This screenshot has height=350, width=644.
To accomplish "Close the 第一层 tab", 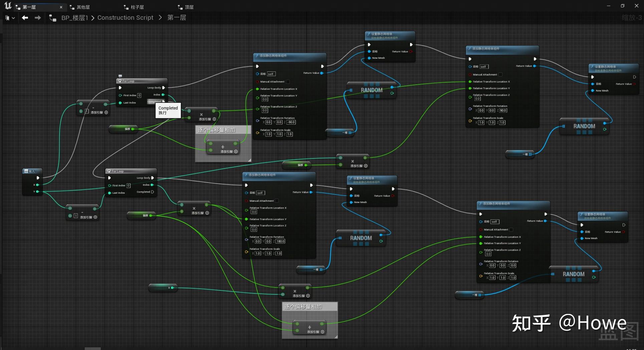I will tap(61, 7).
